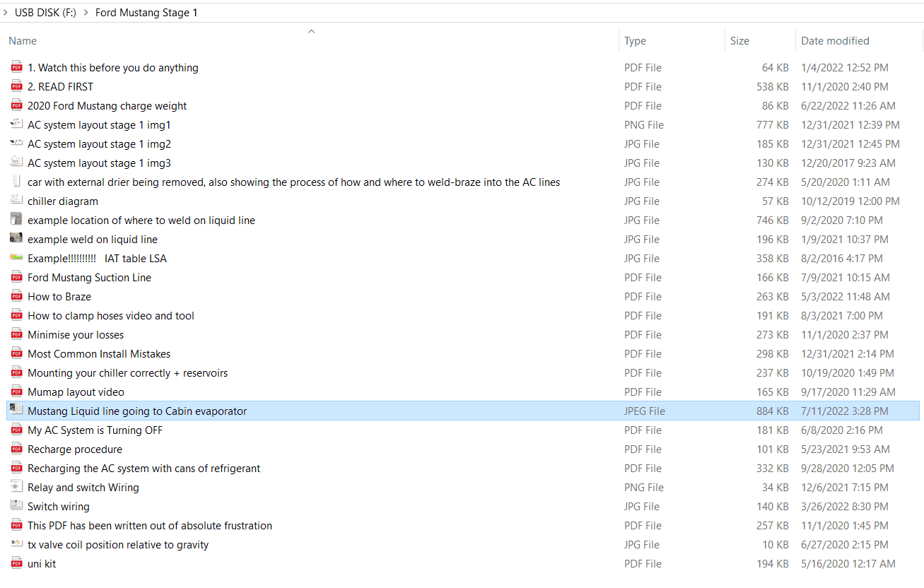Click PDF icon for 'Recharge procedure'
Viewport: 924px width, 588px height.
(x=16, y=449)
